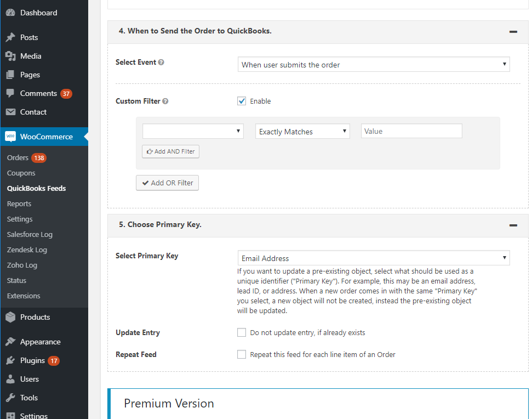Click the 17 plugin updates badge
The image size is (532, 419).
click(x=54, y=361)
